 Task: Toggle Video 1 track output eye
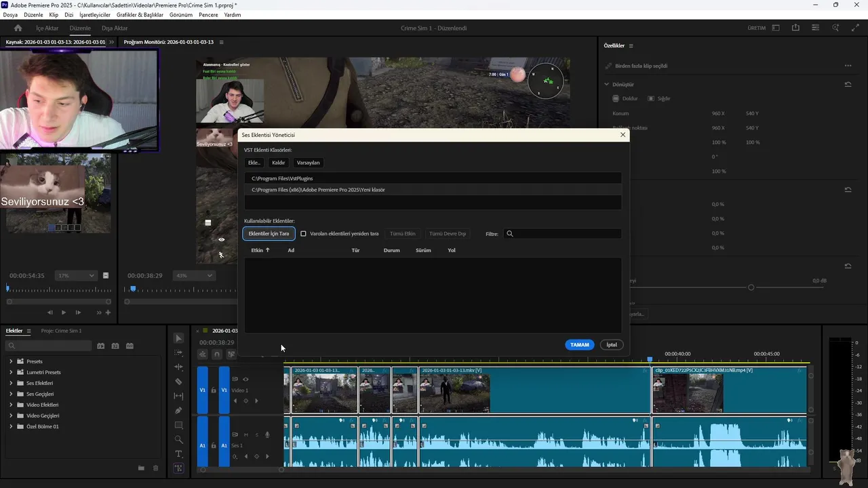point(245,379)
